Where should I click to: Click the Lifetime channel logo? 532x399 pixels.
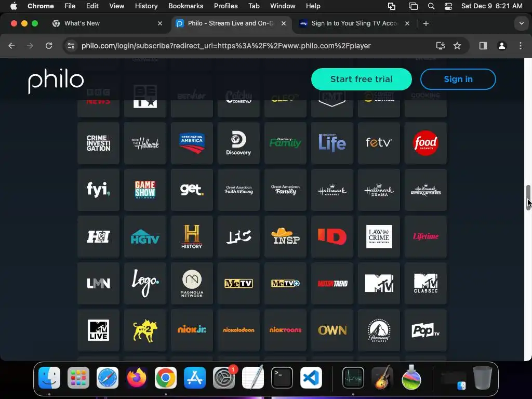426,236
